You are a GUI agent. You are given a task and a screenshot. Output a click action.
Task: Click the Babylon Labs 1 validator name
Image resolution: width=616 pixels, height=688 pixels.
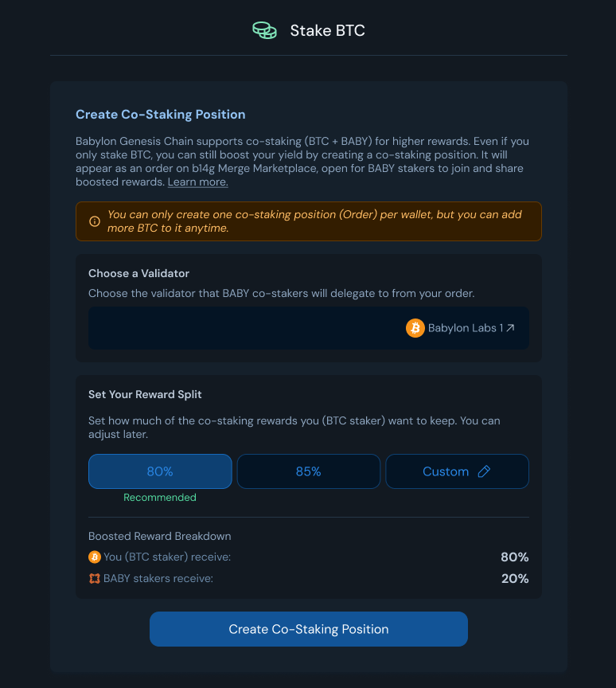(x=465, y=328)
